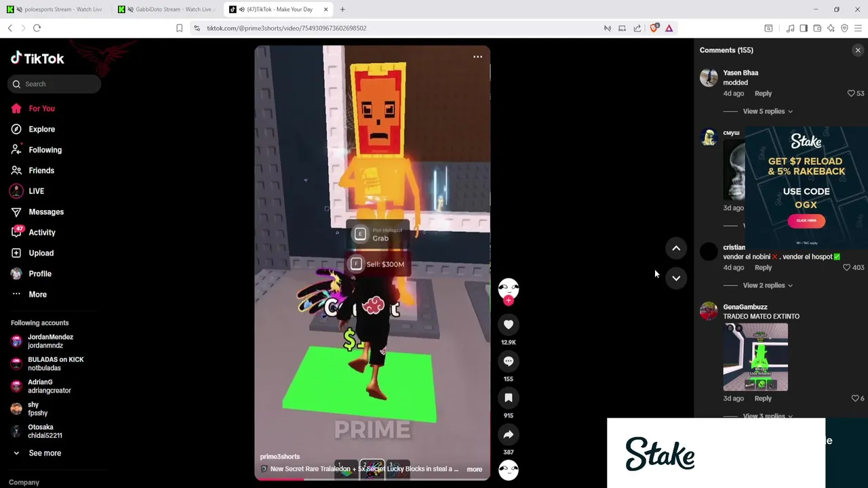Screen dimensions: 868x488
Task: Open the More sidebar menu
Action: click(37, 294)
